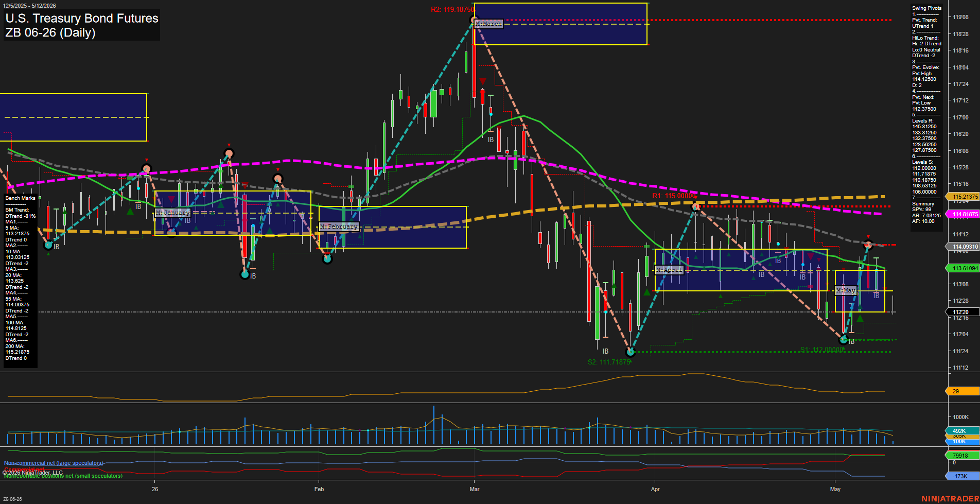
Task: Click the Apr label on the time axis
Action: pos(655,489)
